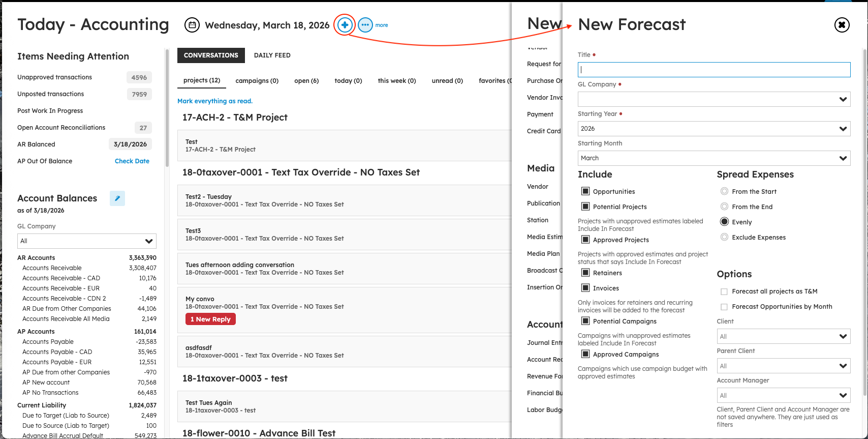Open Post Work In Progress item
The image size is (868, 439).
pos(50,111)
